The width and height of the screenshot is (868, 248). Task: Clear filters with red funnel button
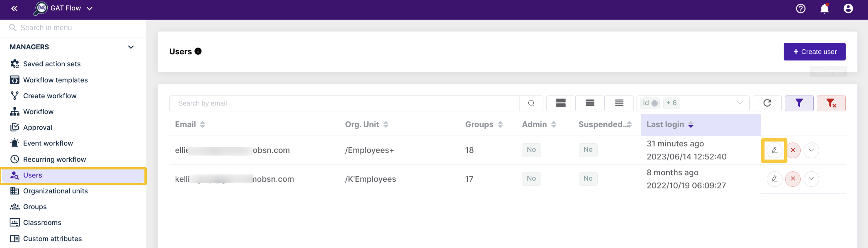coord(831,103)
